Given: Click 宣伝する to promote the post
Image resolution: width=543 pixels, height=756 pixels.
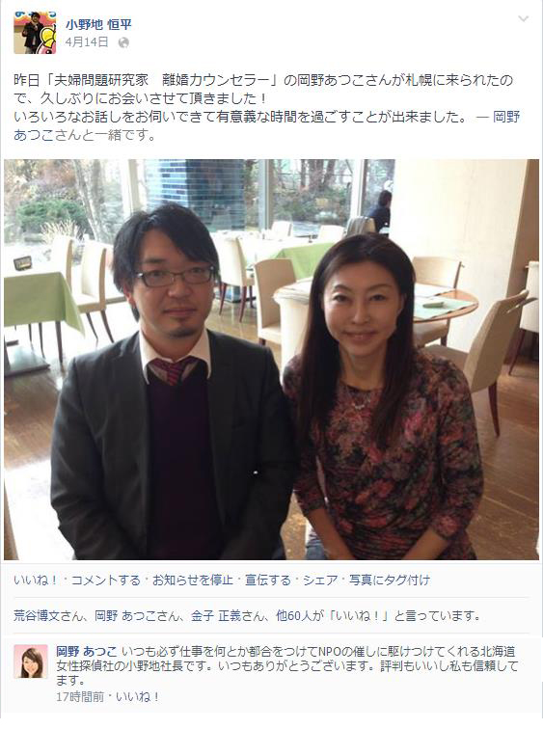Looking at the screenshot, I should point(268,580).
